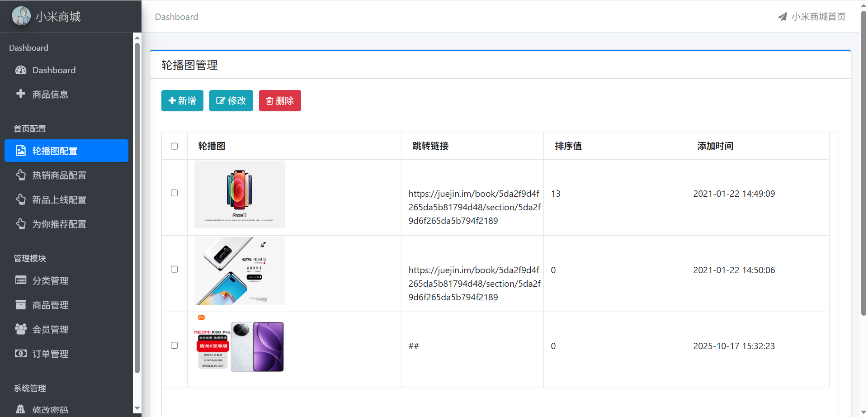Click the juejin link in iPhone 12 row

[474, 207]
